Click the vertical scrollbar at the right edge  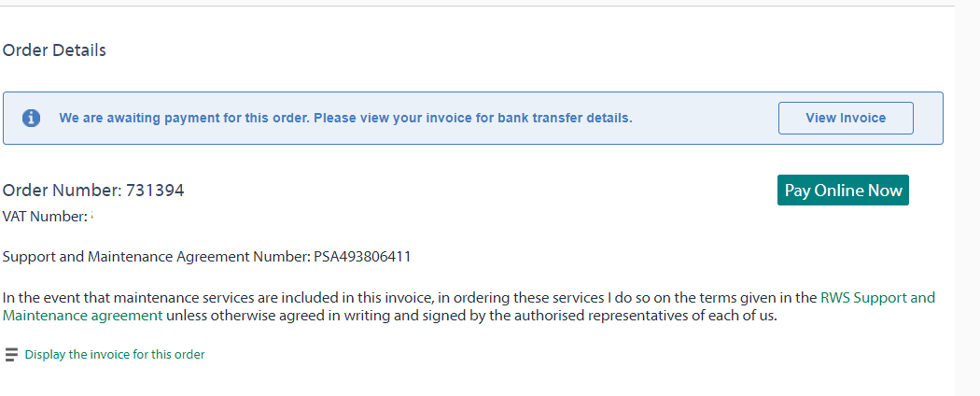coord(968,198)
